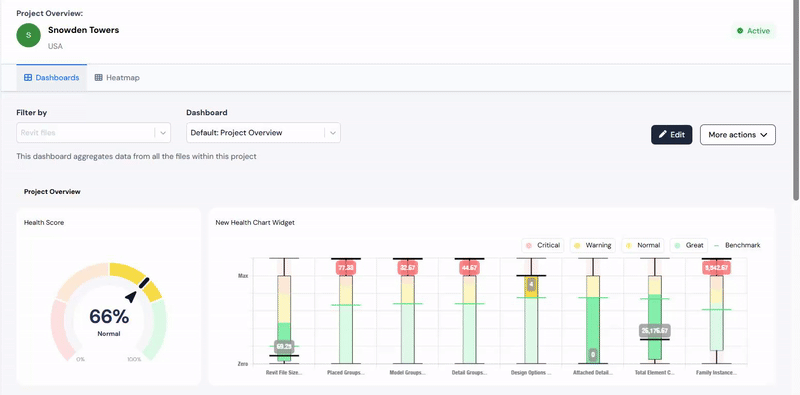Screen dimensions: 800x395
Task: Click the Heatmap table icon
Action: tap(98, 78)
